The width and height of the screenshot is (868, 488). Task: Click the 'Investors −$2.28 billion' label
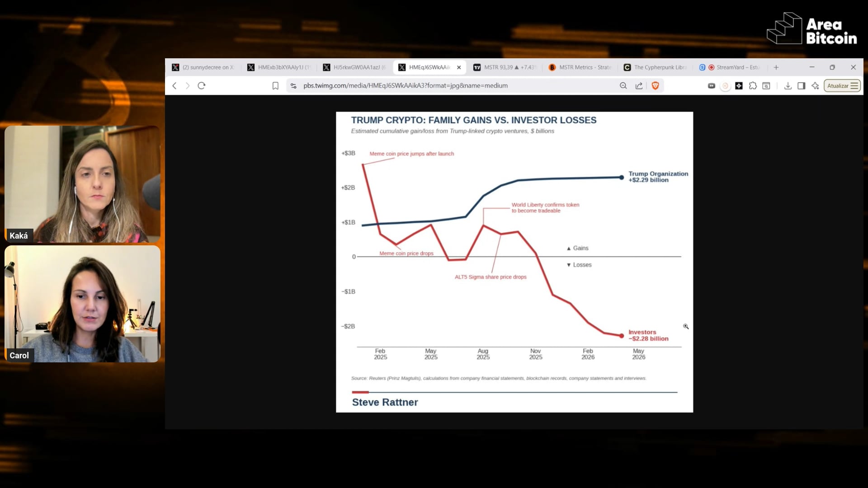pyautogui.click(x=648, y=335)
